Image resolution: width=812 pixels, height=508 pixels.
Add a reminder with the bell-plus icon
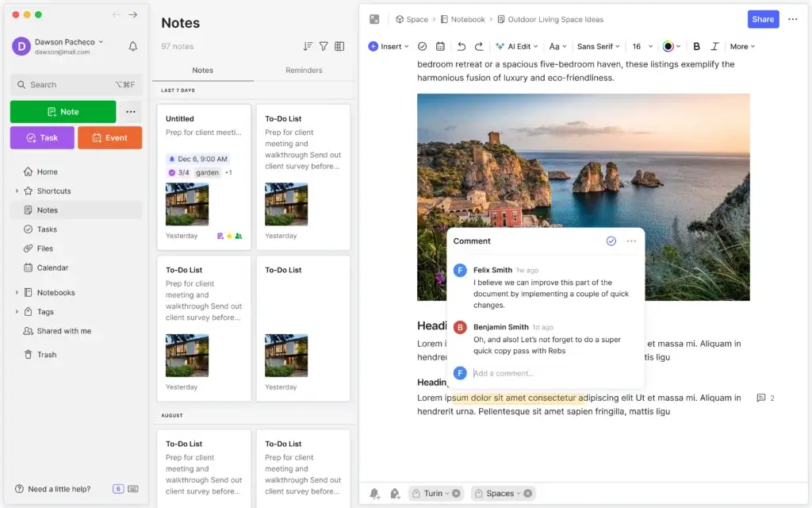point(375,494)
